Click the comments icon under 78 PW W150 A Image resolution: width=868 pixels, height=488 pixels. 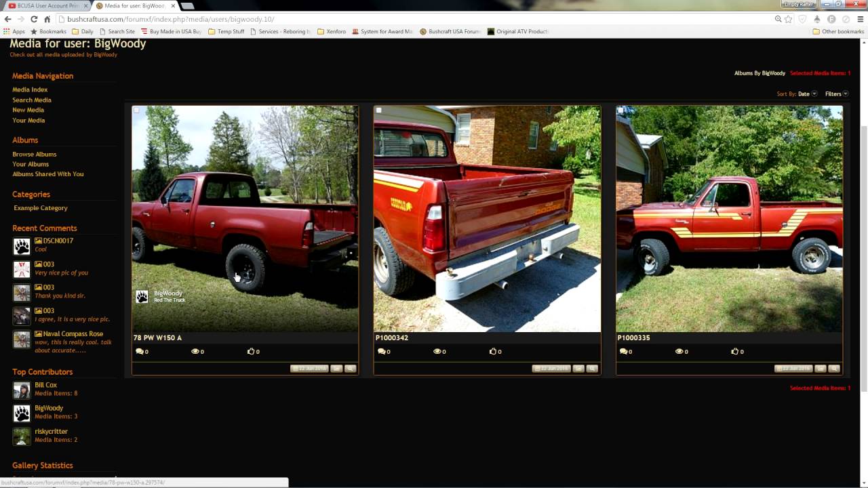pos(140,351)
